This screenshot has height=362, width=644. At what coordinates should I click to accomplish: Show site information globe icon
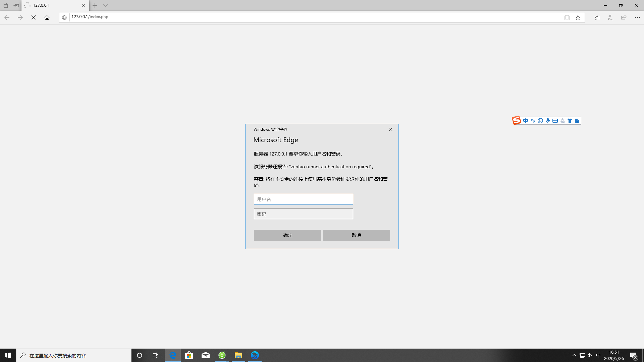click(x=64, y=17)
